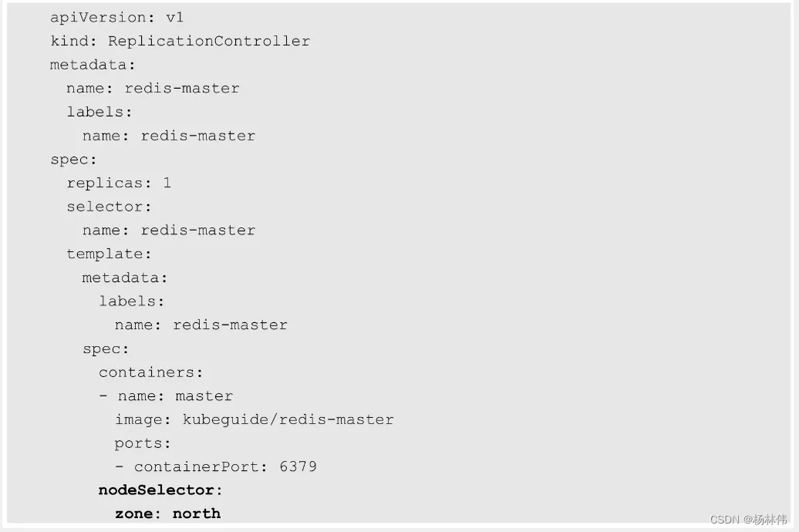Image resolution: width=799 pixels, height=532 pixels.
Task: Click the 杨林伟 author name watermark
Action: [x=770, y=520]
